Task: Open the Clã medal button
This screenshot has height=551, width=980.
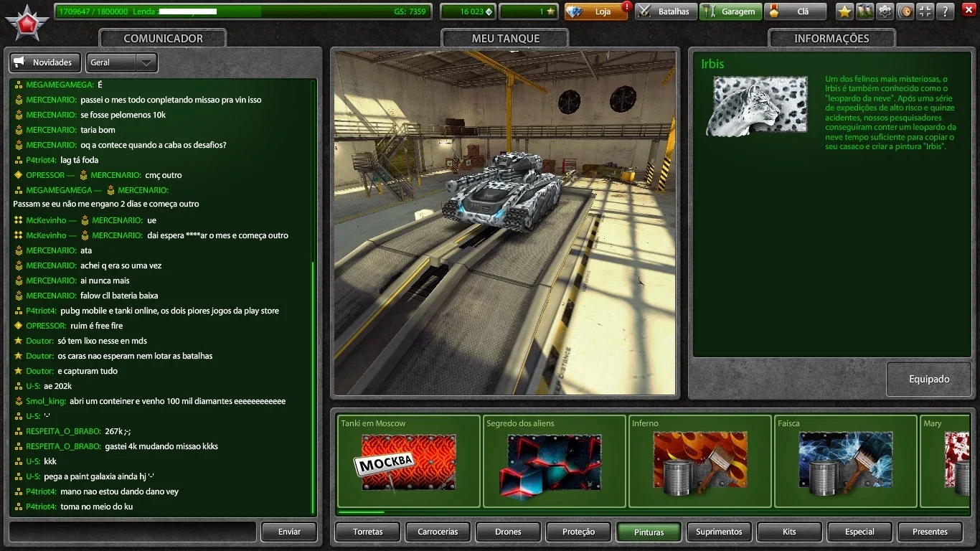Action: point(795,11)
